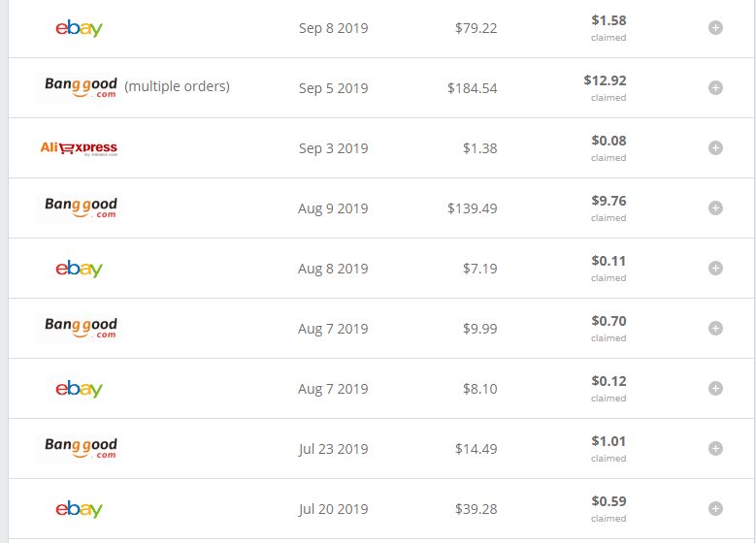Expand the eBay Aug 8 2019 row
Viewport: 756px width, 543px height.
pyautogui.click(x=715, y=268)
